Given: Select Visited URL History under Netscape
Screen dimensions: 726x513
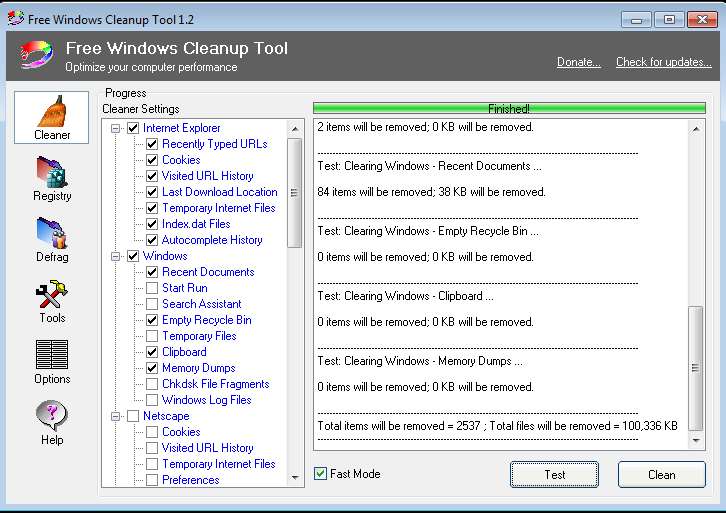Looking at the screenshot, I should click(x=207, y=448).
